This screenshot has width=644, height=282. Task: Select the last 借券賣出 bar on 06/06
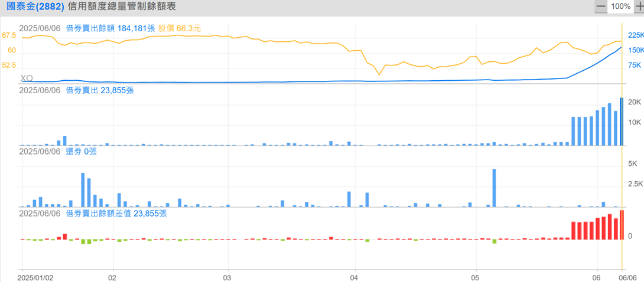622,122
